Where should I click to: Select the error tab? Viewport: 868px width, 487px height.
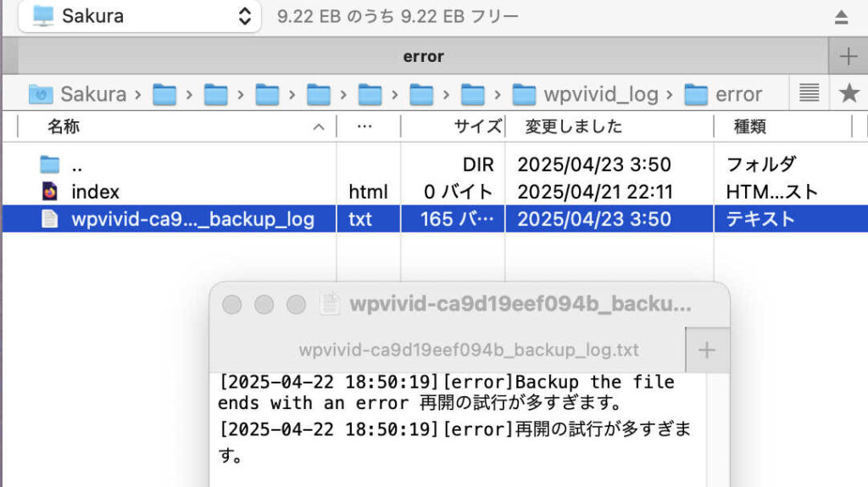point(423,56)
